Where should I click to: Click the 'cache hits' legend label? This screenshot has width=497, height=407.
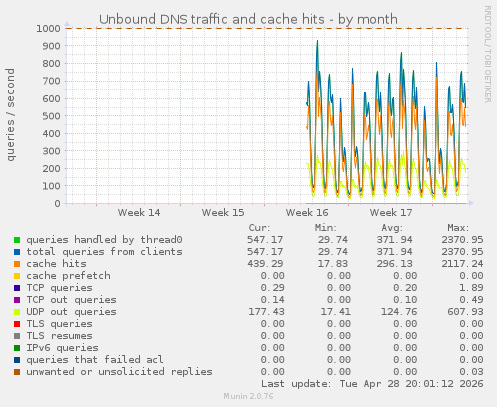point(56,264)
